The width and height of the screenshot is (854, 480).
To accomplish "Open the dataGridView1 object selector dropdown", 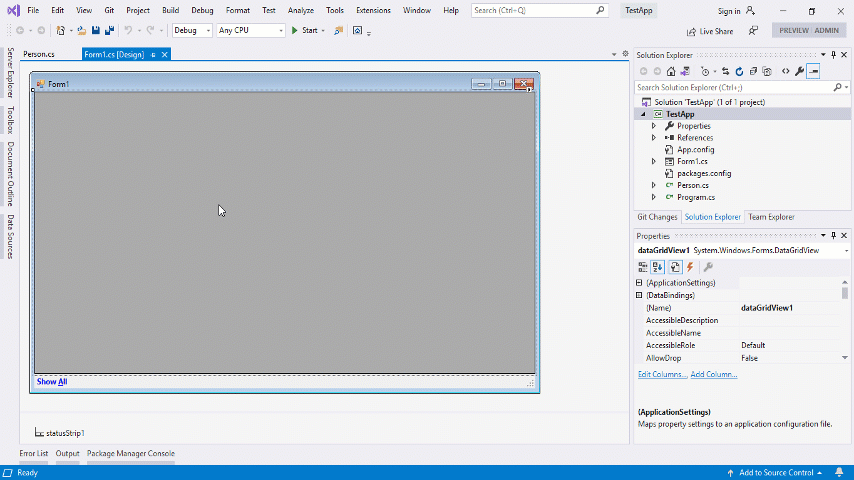I will [x=846, y=251].
